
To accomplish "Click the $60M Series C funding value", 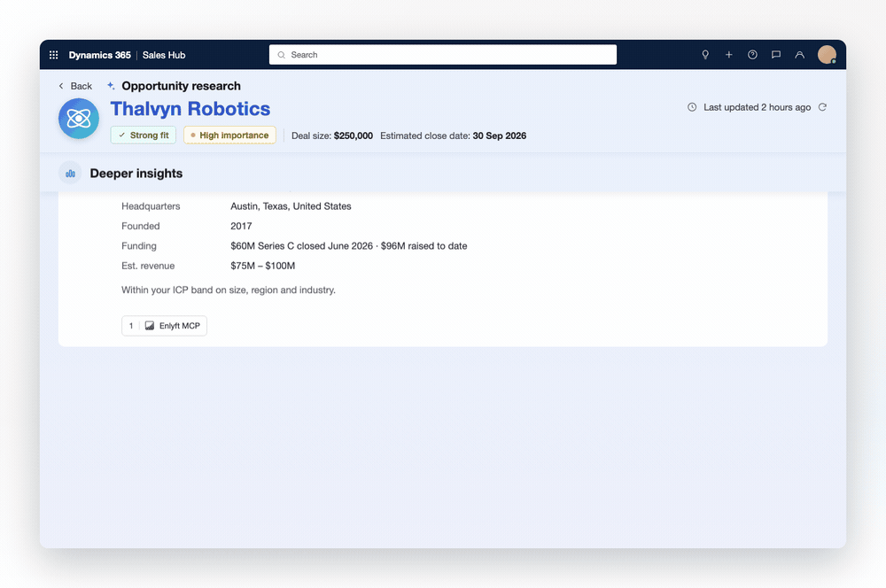I will coord(348,245).
